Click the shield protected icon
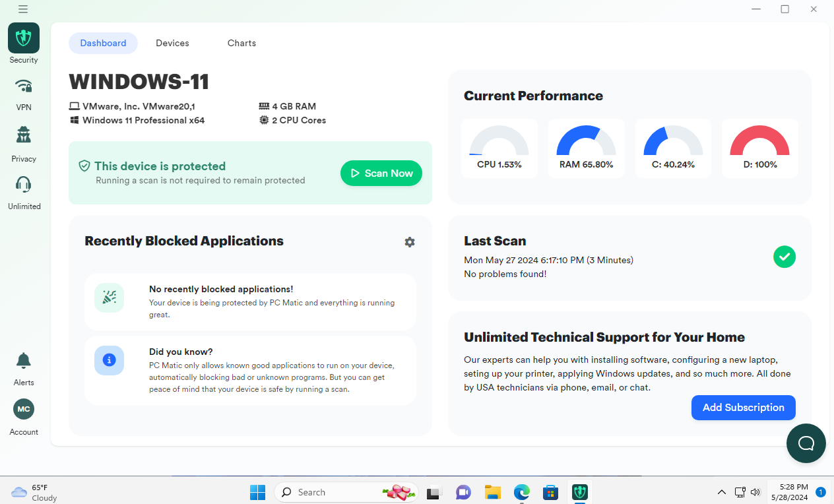 (84, 166)
